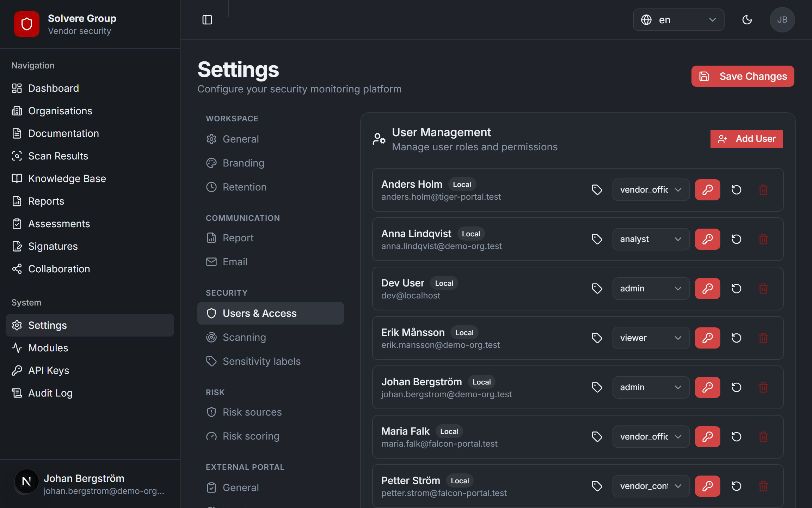Open the JB avatar menu
Image resolution: width=812 pixels, height=508 pixels.
tap(782, 20)
